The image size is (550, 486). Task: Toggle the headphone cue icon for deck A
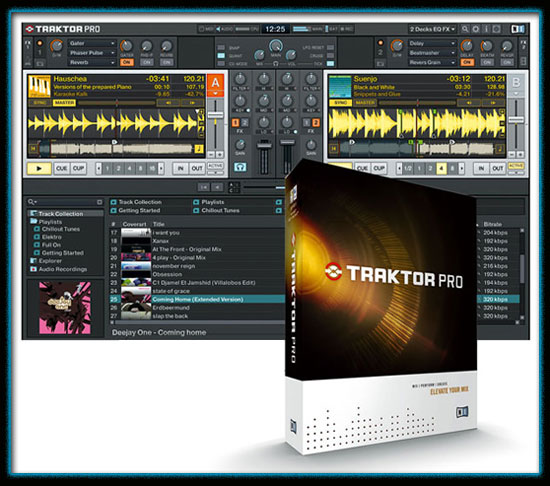coord(240,167)
